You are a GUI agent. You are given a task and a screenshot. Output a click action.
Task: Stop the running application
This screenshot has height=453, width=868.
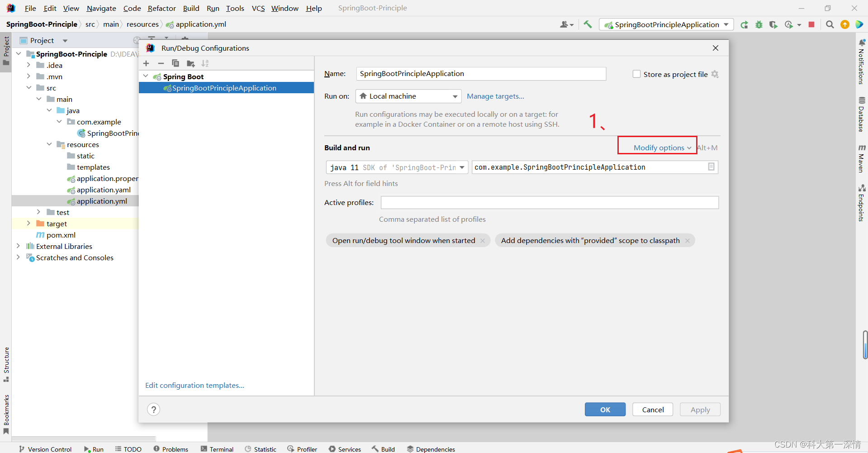coord(811,24)
